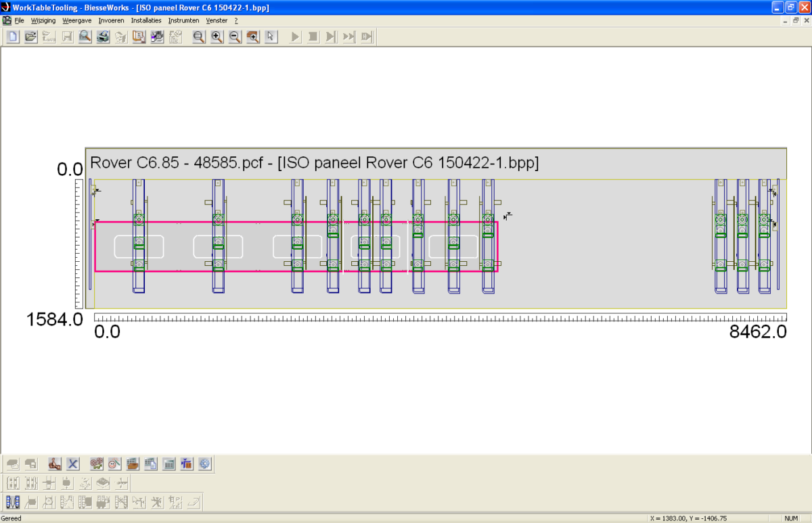Open the ? help menu
Viewport: 812px width, 523px height.
[236, 20]
